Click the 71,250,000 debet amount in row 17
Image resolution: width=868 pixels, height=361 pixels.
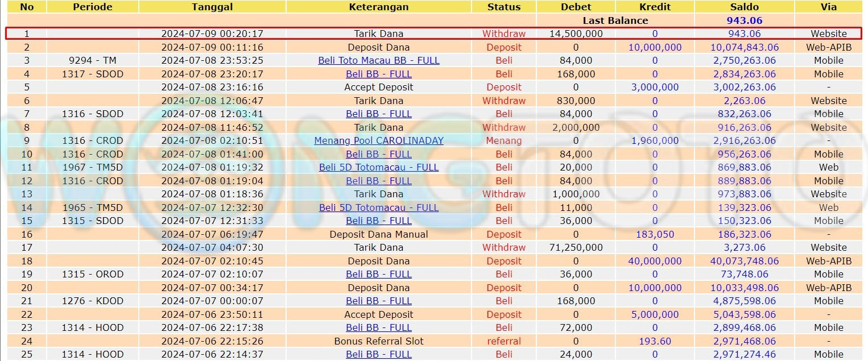coord(576,247)
